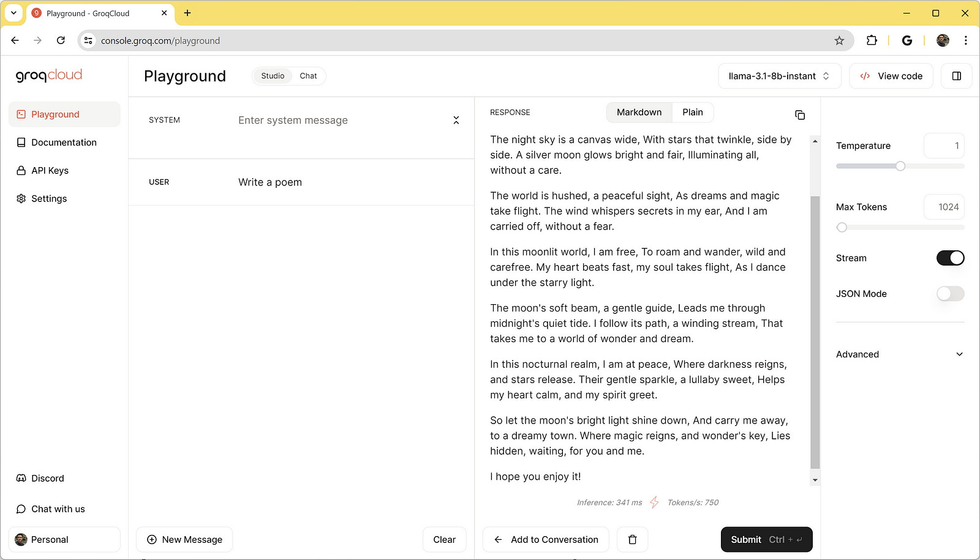Reload the browser page
The image size is (980, 560).
[61, 40]
